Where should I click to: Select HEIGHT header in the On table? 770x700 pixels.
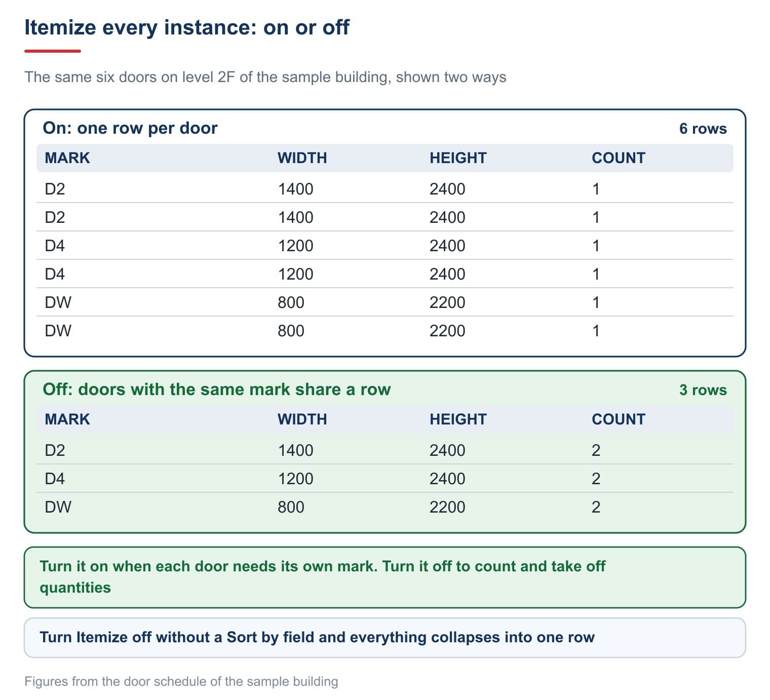(x=458, y=158)
